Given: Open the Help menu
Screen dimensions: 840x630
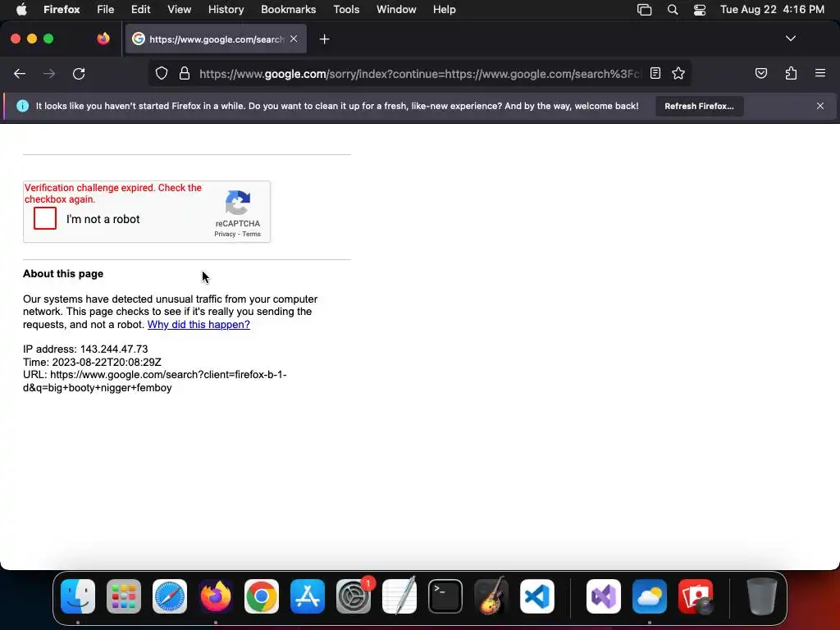Looking at the screenshot, I should pyautogui.click(x=444, y=9).
